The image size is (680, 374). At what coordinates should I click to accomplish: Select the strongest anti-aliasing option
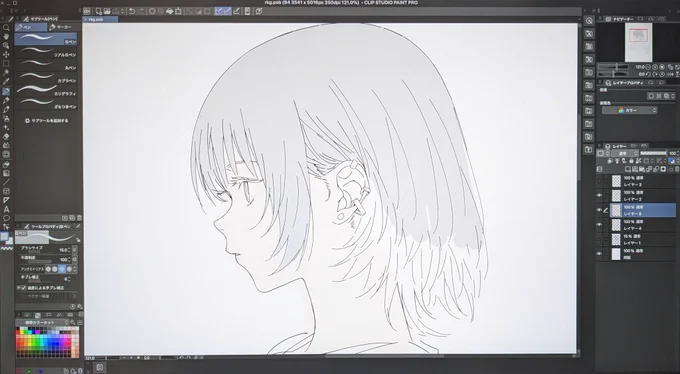click(x=69, y=269)
